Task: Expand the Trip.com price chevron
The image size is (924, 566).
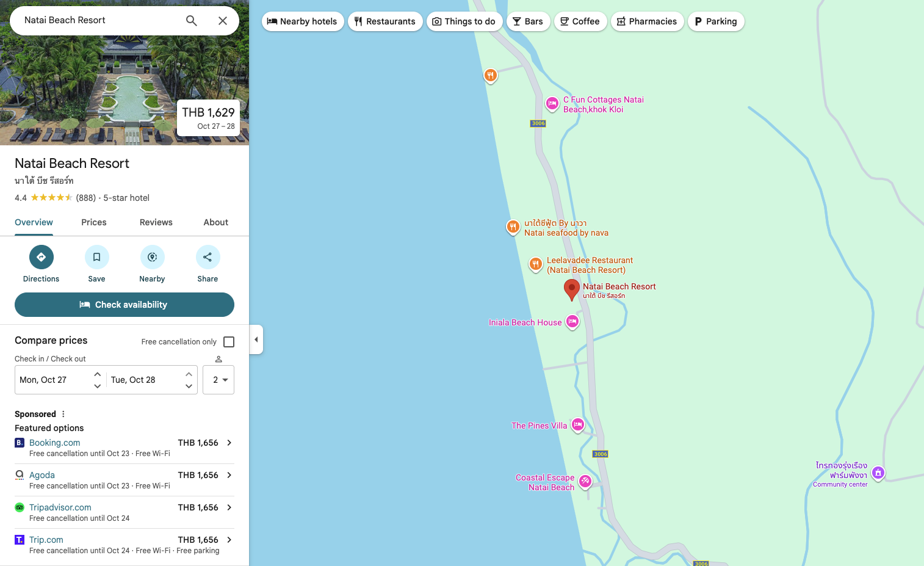Action: pos(229,540)
